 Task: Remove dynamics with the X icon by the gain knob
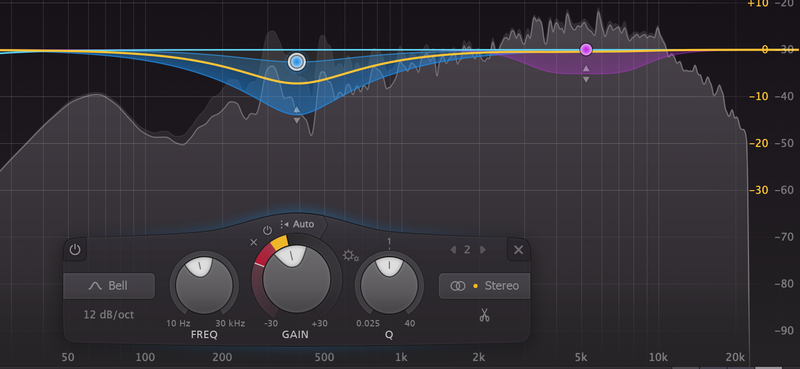pos(254,242)
